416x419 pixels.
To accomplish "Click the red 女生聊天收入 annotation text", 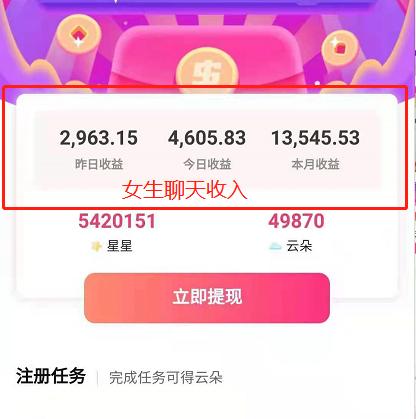I will (184, 190).
